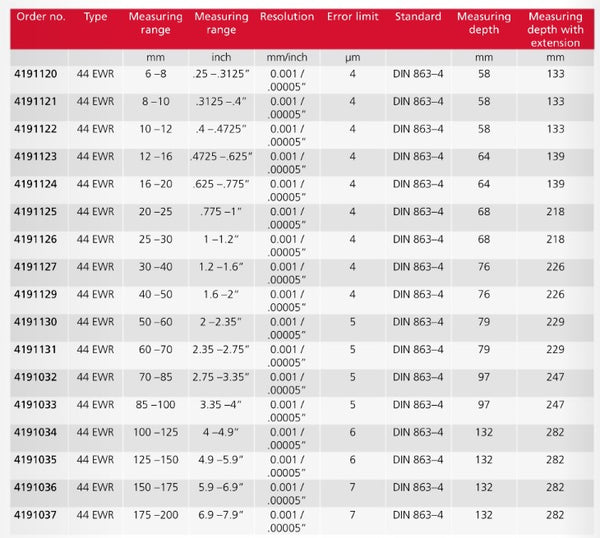Select order number 4191037
600x538 pixels.
[36, 514]
